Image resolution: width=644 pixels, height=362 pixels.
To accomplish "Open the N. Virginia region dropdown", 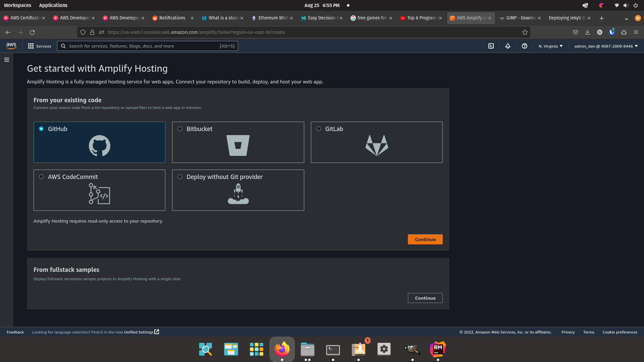I will point(550,46).
